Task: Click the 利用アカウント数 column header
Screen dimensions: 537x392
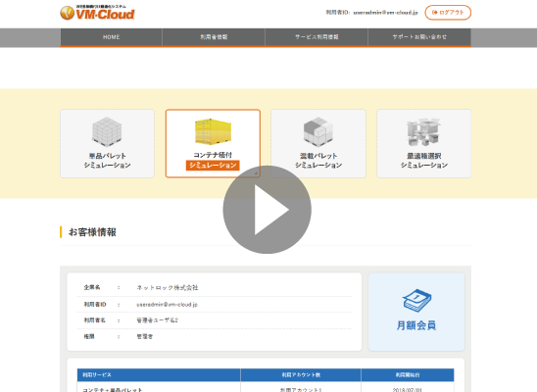Action: pos(301,375)
